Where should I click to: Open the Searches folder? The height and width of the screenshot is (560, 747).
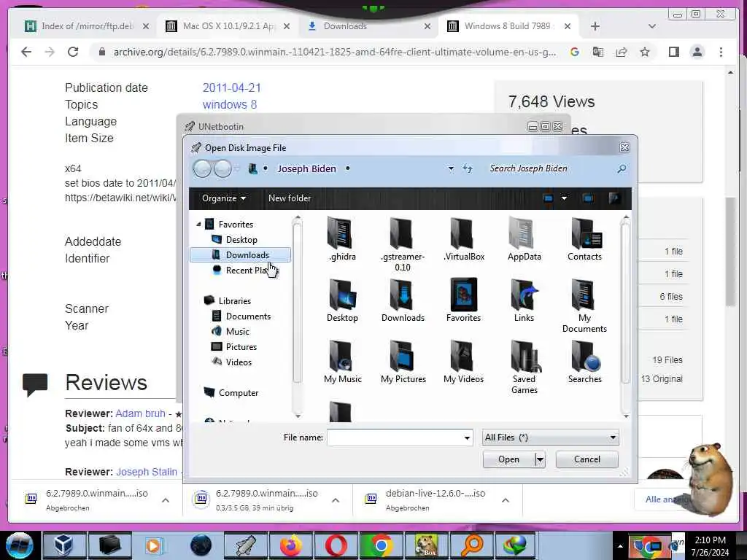tap(584, 362)
